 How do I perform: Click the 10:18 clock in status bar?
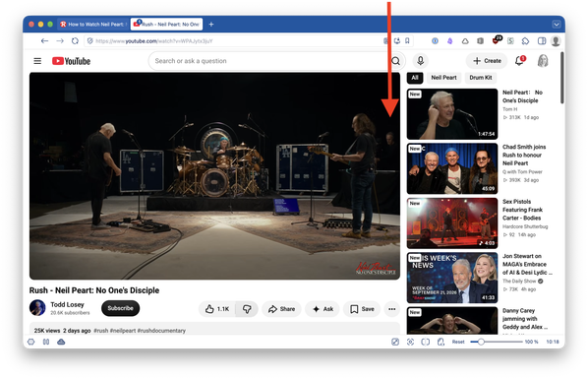click(553, 342)
